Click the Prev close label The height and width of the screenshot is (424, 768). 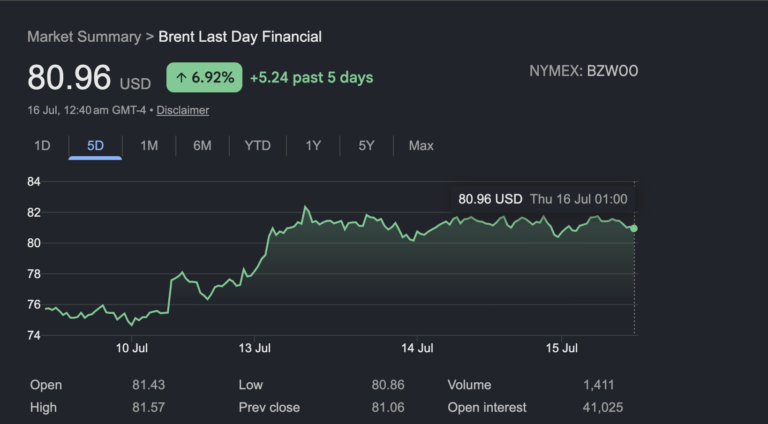pos(269,407)
